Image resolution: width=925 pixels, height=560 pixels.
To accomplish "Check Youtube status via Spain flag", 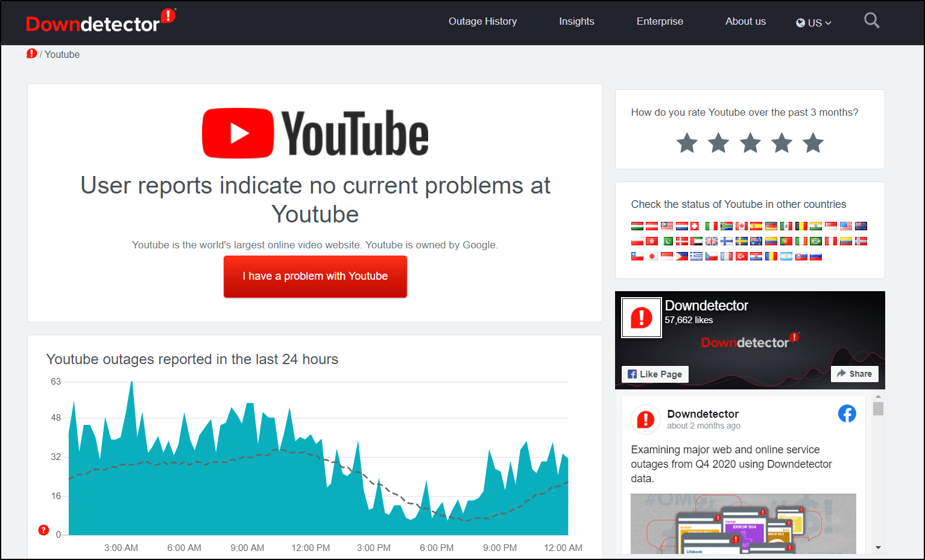I will (756, 226).
